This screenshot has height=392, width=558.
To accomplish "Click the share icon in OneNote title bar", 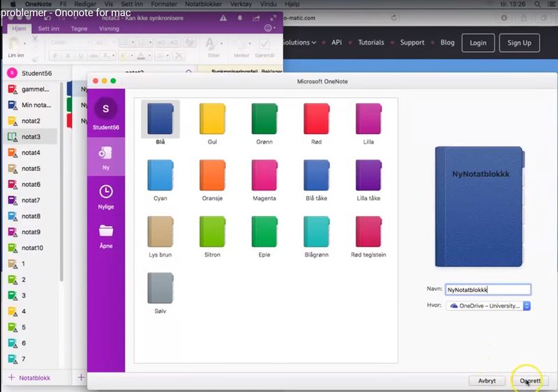I will [x=256, y=18].
